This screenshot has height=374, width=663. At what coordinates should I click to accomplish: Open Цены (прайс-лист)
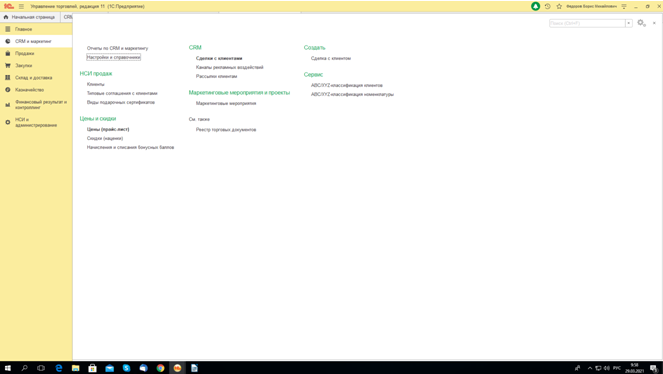(108, 129)
